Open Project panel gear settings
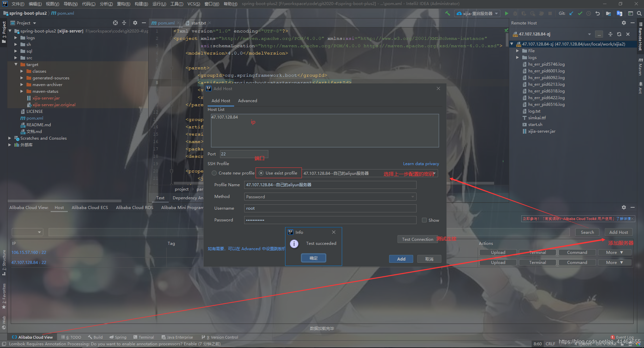 tap(135, 23)
